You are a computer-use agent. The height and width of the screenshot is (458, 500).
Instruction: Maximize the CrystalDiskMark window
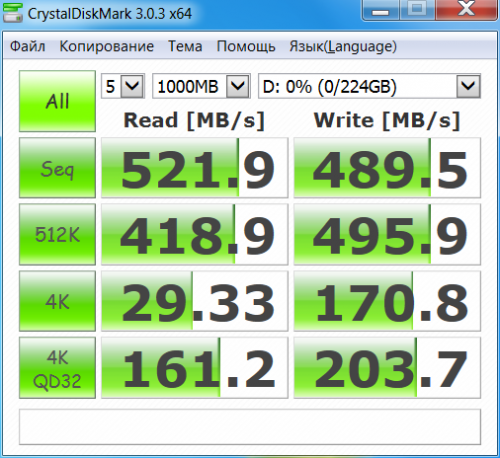pyautogui.click(x=417, y=10)
